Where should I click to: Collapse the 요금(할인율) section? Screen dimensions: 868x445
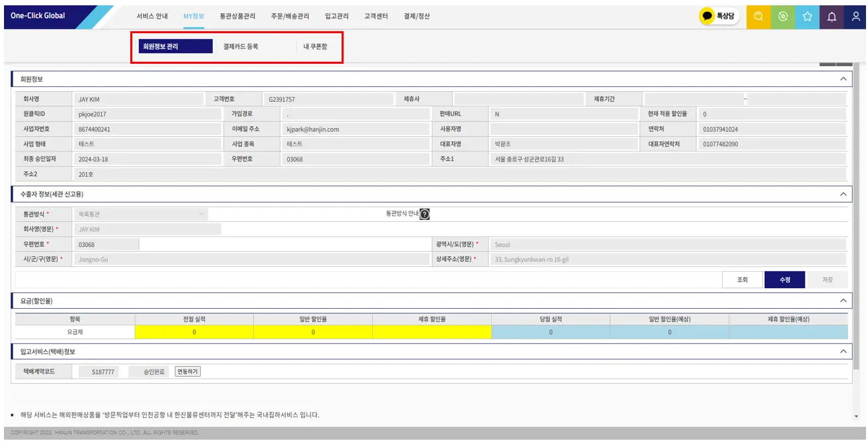(843, 301)
